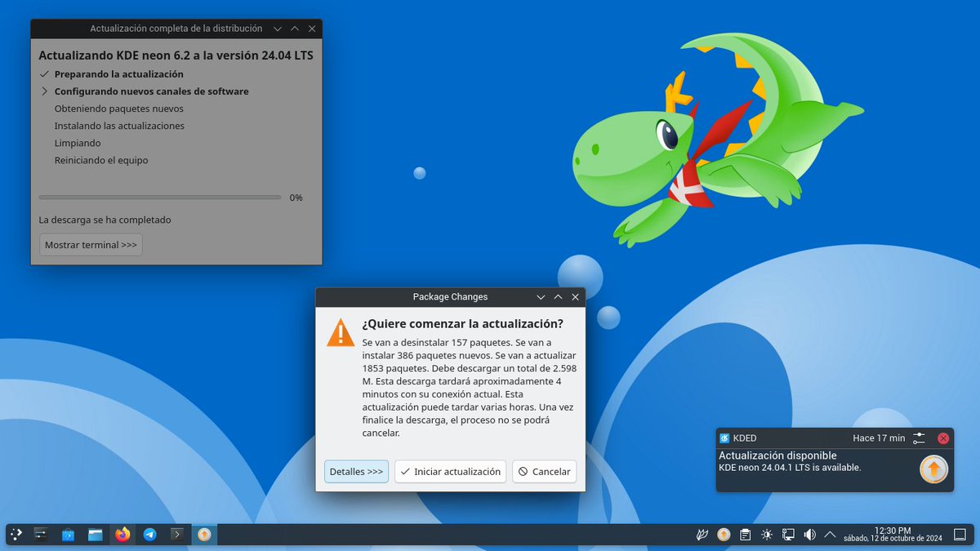The image size is (980, 551).
Task: Open the power profile leaf tray icon
Action: click(x=702, y=535)
